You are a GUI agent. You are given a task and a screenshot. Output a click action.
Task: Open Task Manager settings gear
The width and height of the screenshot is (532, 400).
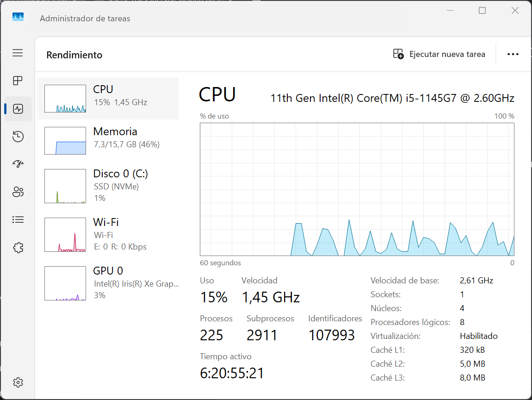pyautogui.click(x=18, y=382)
